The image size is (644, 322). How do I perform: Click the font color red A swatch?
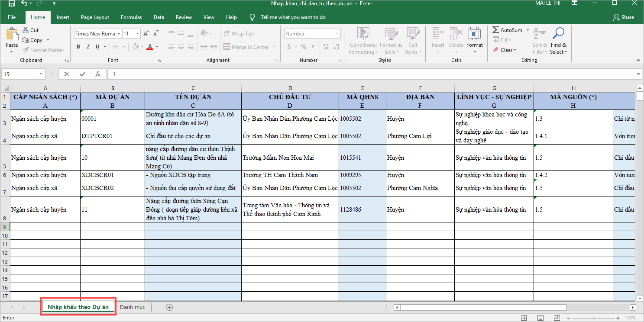click(x=150, y=47)
